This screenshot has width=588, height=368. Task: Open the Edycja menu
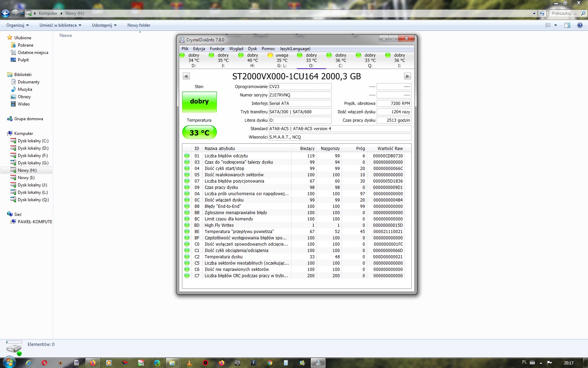199,49
